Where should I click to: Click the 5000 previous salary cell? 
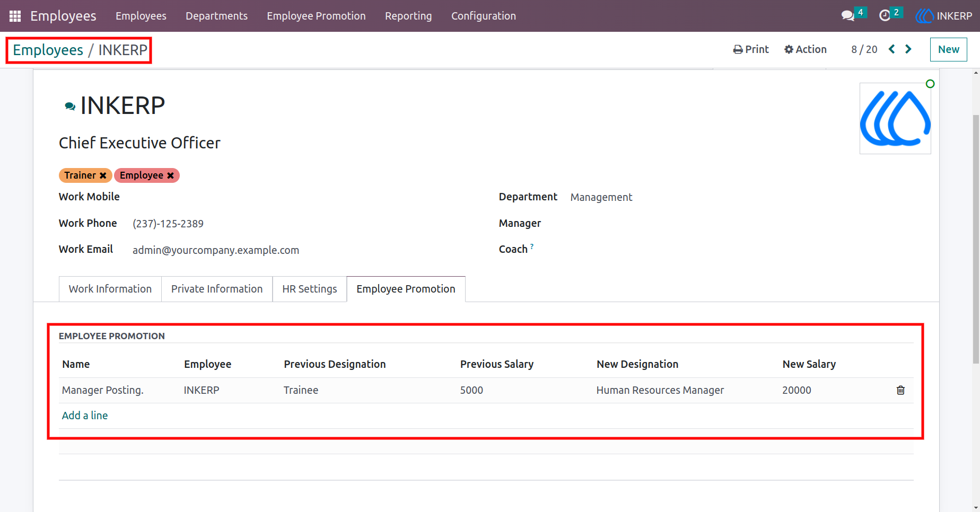click(x=471, y=390)
